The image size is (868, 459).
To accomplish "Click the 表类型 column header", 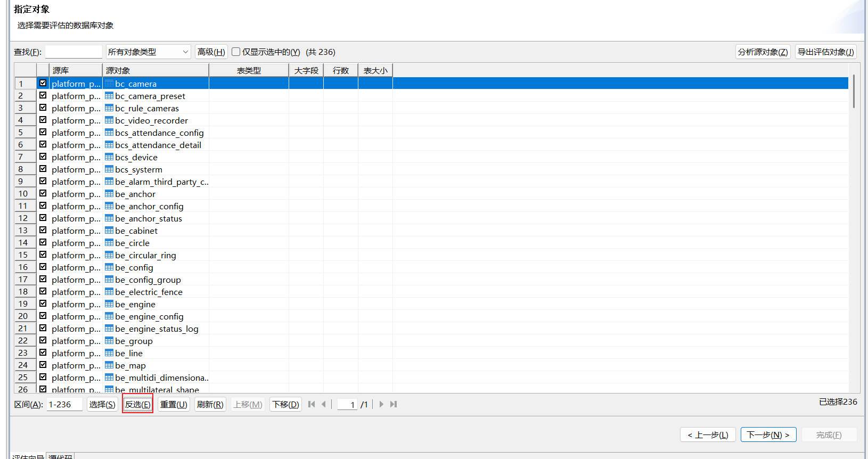I will pyautogui.click(x=249, y=70).
